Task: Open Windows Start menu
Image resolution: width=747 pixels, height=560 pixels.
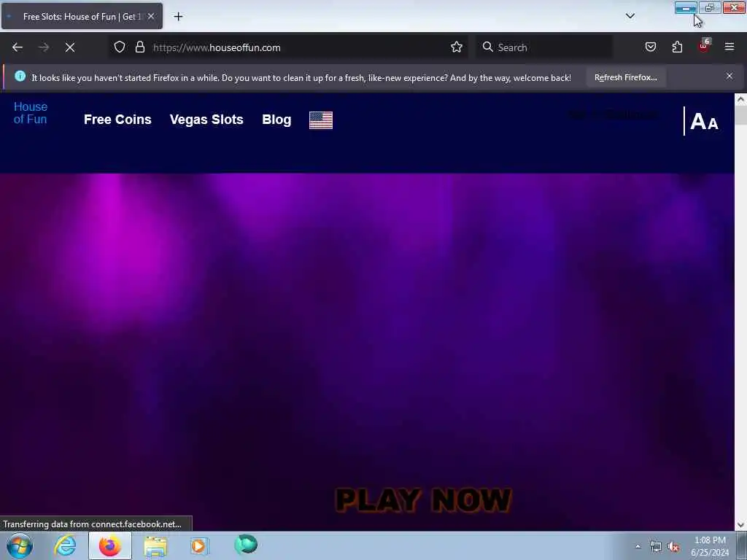Action: pyautogui.click(x=20, y=545)
